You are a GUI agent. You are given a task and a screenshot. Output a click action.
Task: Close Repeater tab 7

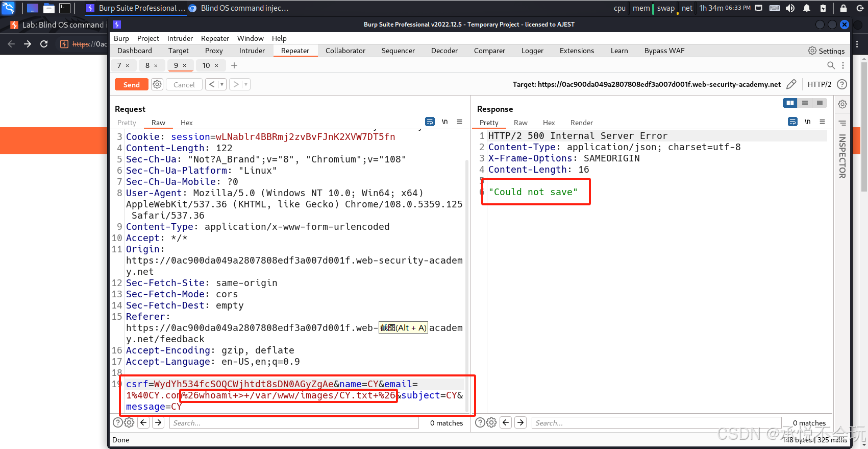click(x=128, y=65)
